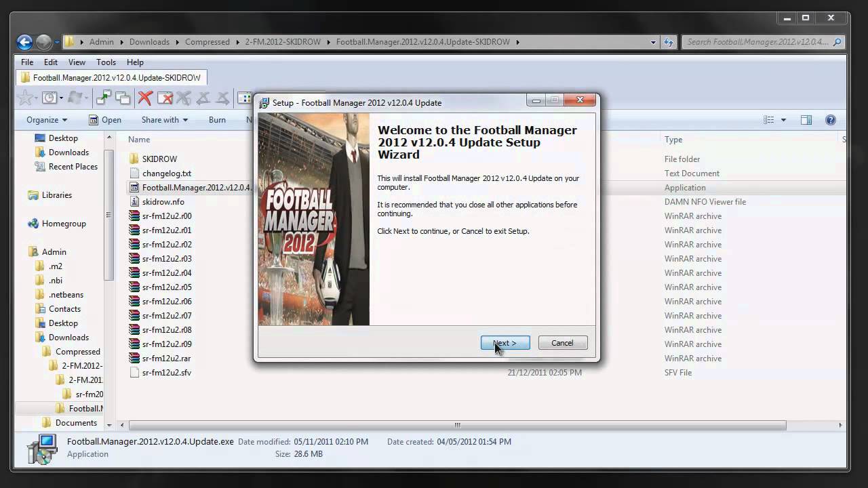Select the Compressed folder in sidebar tree
868x488 pixels.
pyautogui.click(x=78, y=352)
